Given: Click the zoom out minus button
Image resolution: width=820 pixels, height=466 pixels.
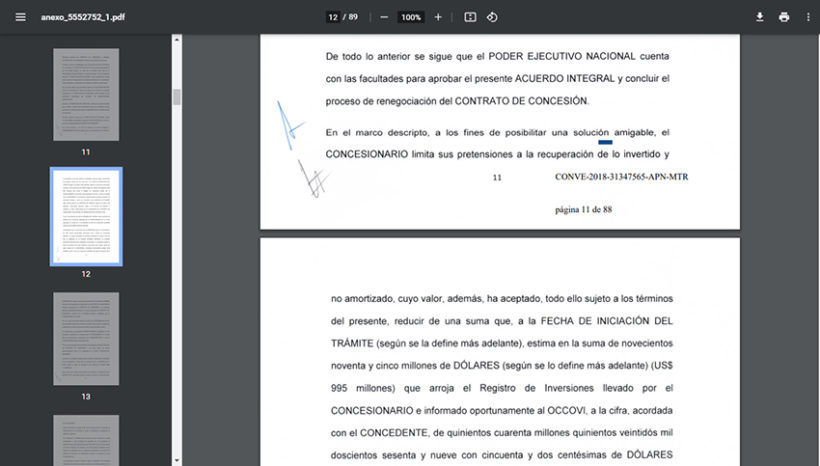Looking at the screenshot, I should (x=384, y=17).
